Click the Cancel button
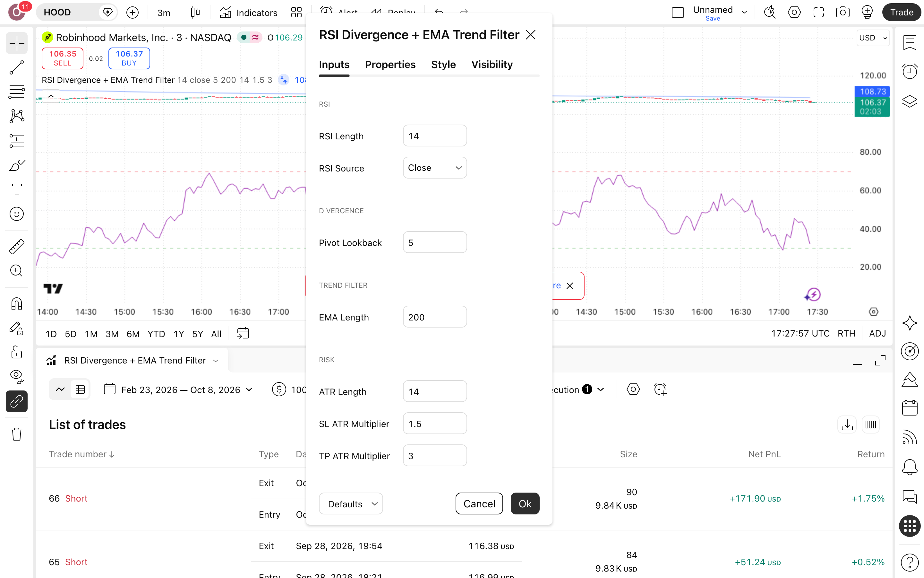Screen dimensions: 924x578 (479, 504)
